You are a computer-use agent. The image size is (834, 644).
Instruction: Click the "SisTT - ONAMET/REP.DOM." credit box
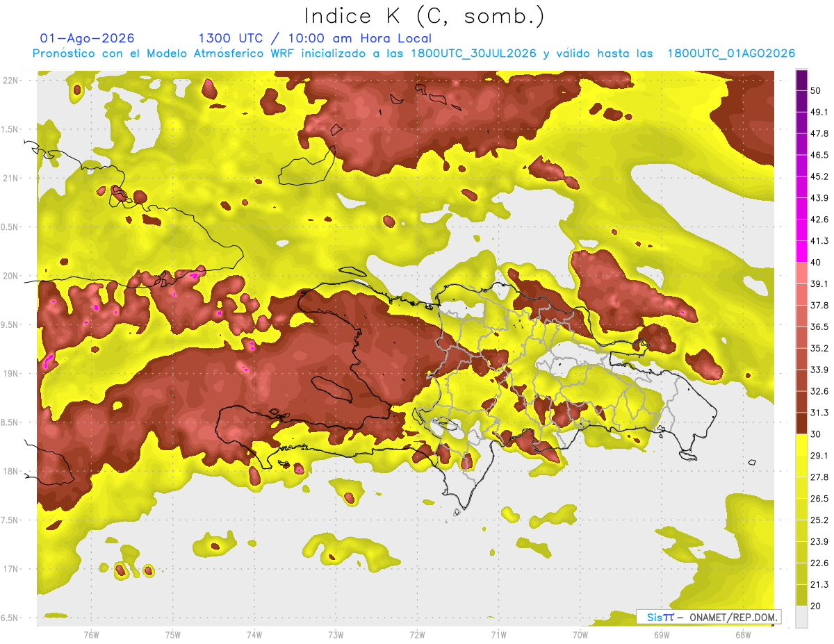tap(708, 617)
